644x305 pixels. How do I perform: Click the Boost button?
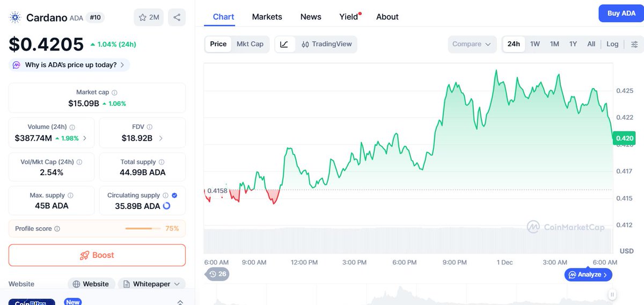click(x=97, y=255)
